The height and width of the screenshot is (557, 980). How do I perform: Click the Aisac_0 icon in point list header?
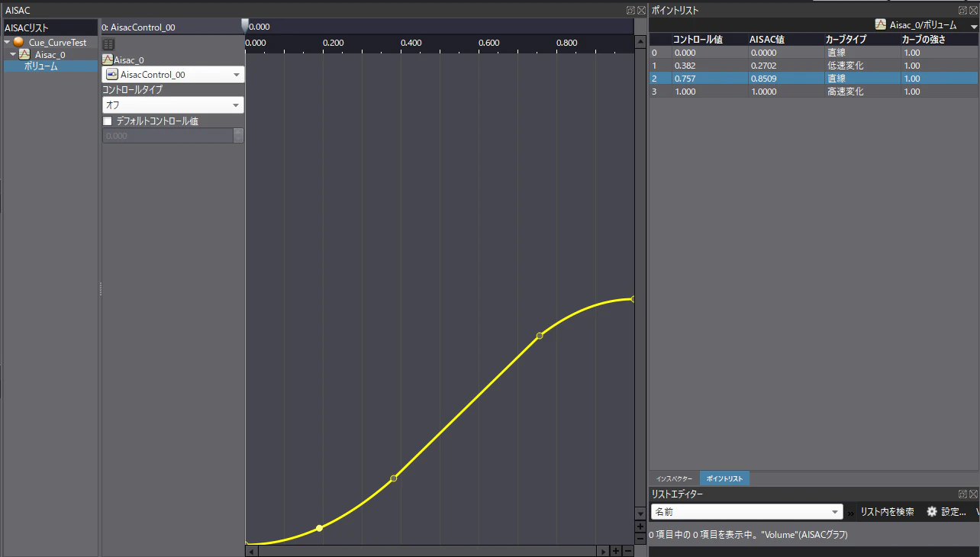pos(881,24)
